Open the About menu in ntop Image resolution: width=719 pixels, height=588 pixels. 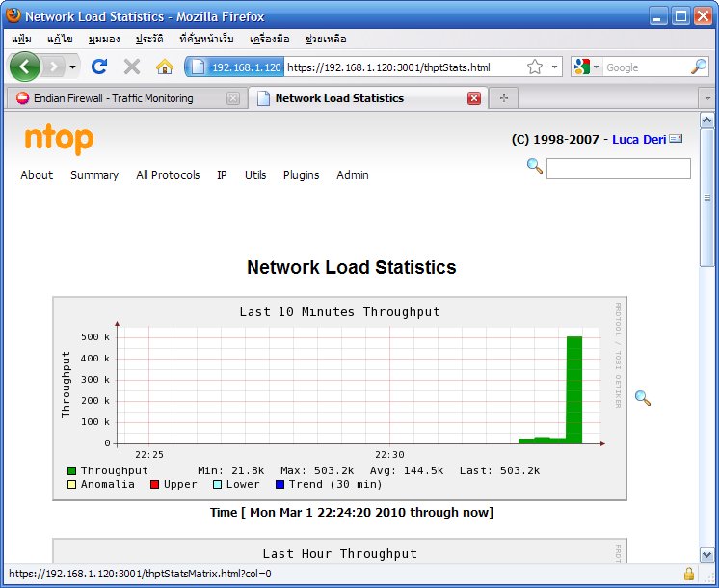[37, 175]
